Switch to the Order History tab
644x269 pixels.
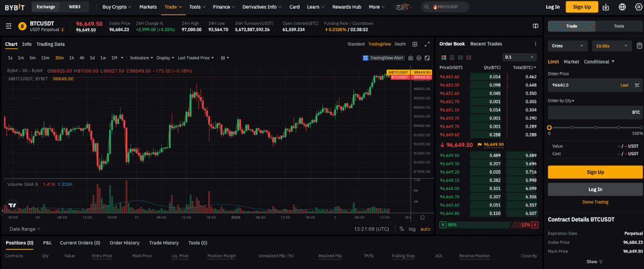pos(125,243)
